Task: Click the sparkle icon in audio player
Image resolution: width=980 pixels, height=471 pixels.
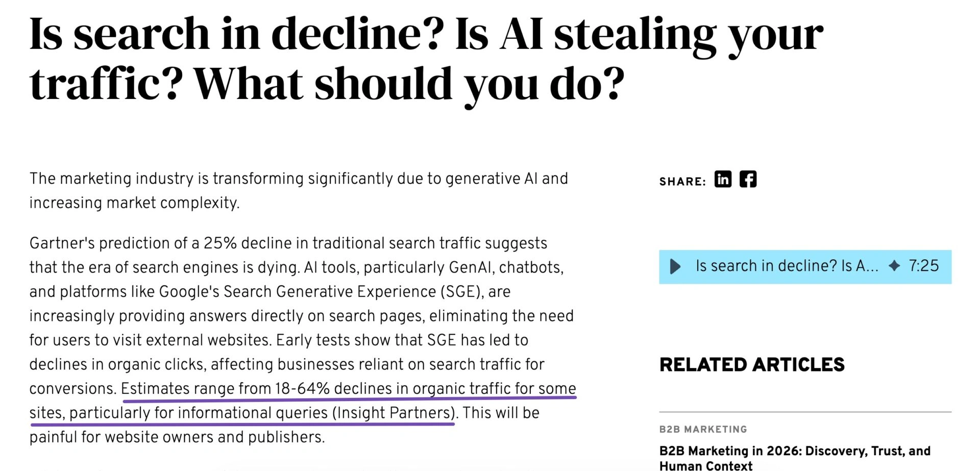Action: [894, 266]
